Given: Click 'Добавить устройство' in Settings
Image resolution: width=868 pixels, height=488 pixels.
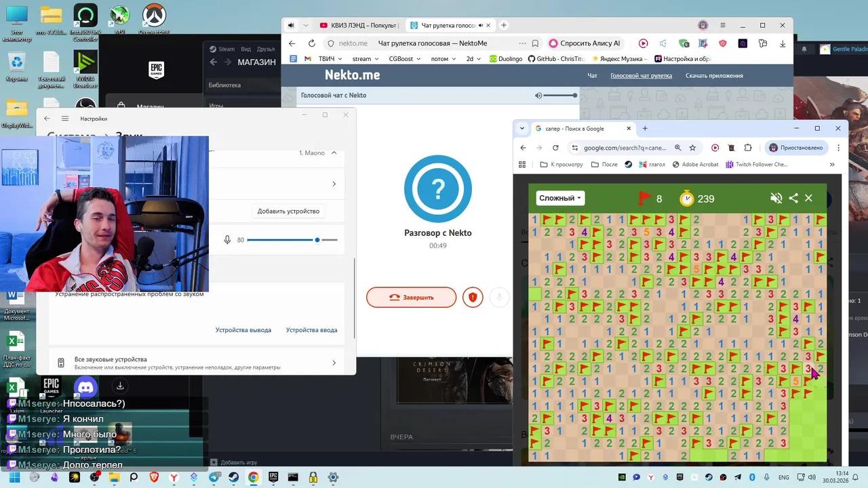Looking at the screenshot, I should 288,211.
